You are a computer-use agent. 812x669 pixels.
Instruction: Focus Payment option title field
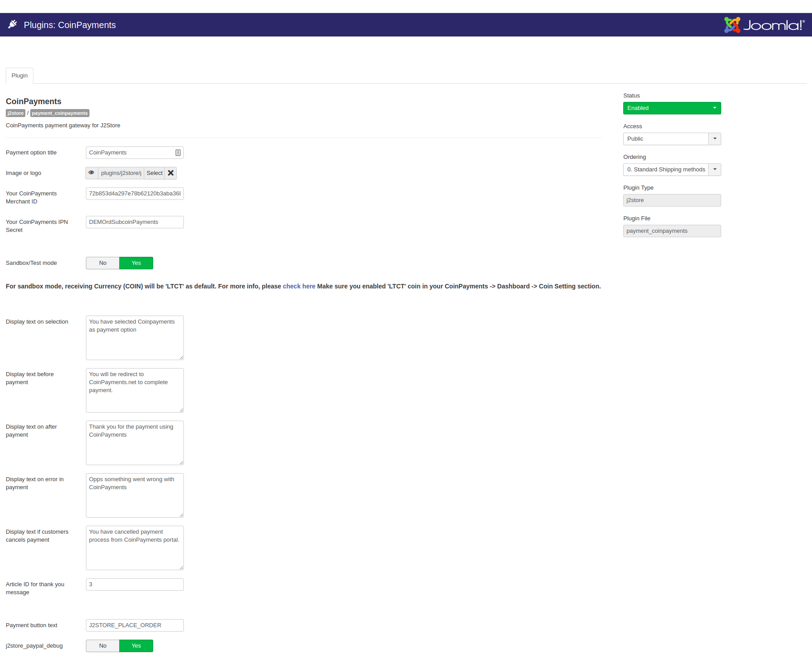[135, 153]
